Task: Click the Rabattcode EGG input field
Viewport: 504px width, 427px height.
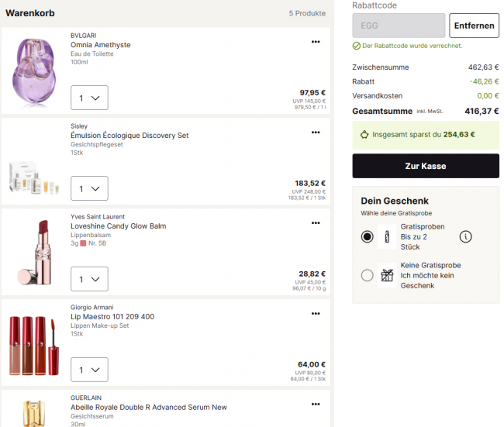Action: click(399, 26)
